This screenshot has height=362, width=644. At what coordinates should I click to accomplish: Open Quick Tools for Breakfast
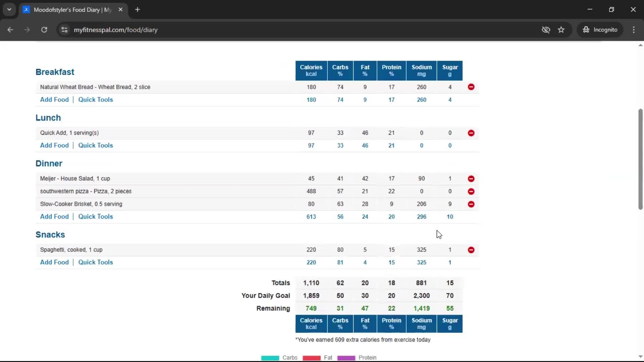(x=96, y=100)
